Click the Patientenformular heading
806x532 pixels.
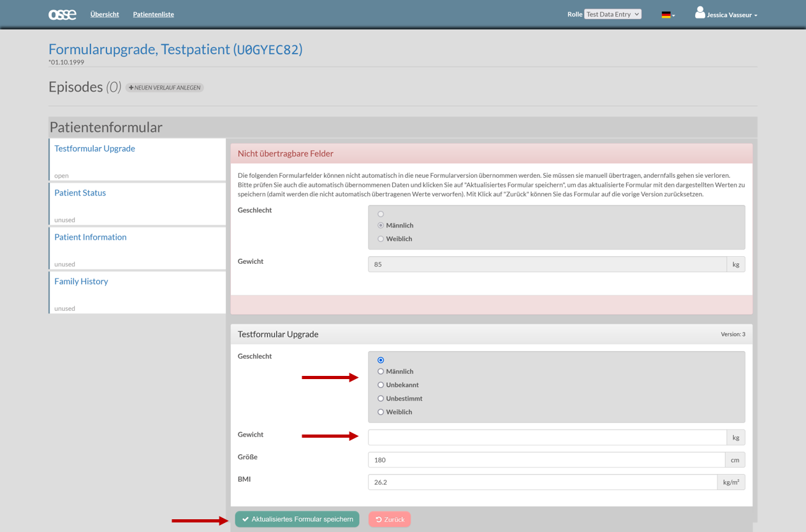(x=106, y=127)
